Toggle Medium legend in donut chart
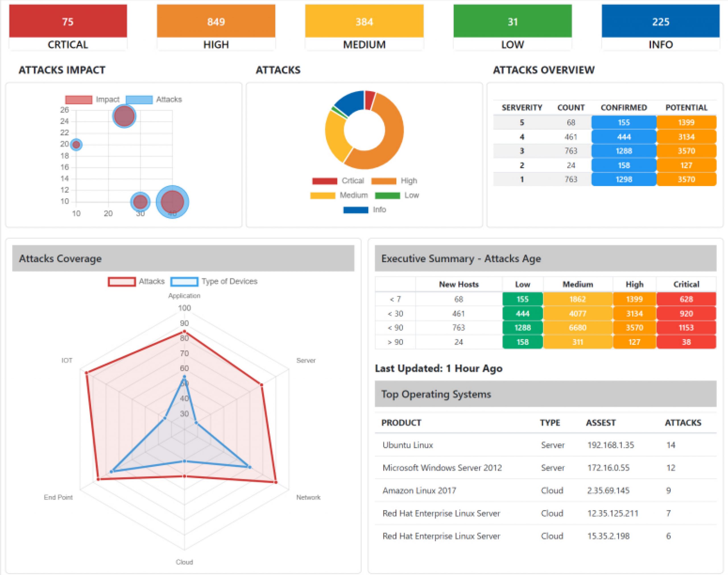 pyautogui.click(x=339, y=195)
